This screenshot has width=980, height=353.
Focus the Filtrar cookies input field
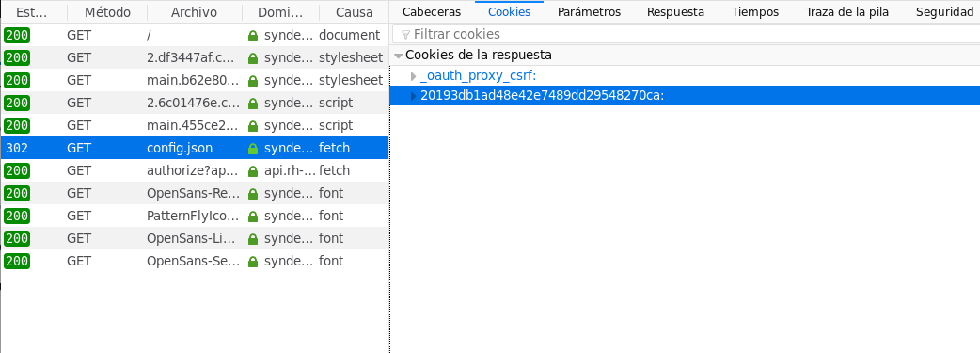[x=687, y=35]
